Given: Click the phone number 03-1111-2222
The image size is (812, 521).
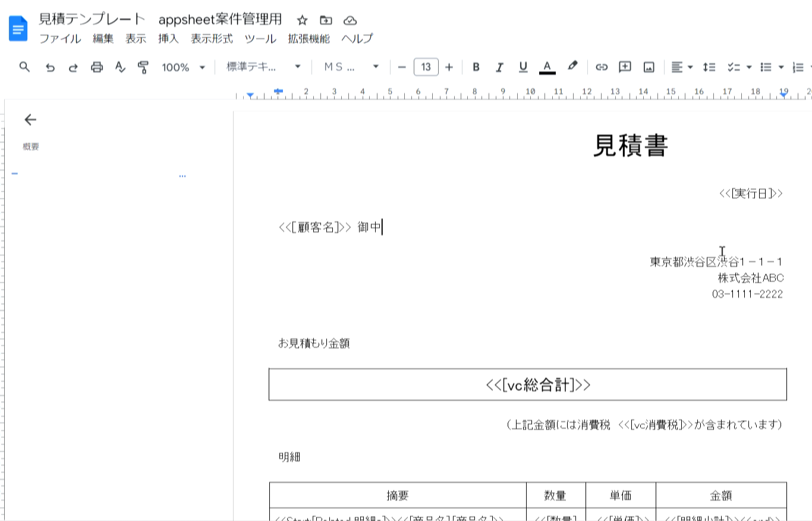Looking at the screenshot, I should 747,294.
